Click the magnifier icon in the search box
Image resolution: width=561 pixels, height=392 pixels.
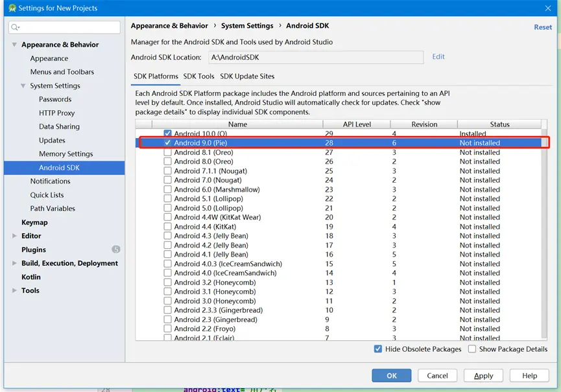coord(14,27)
